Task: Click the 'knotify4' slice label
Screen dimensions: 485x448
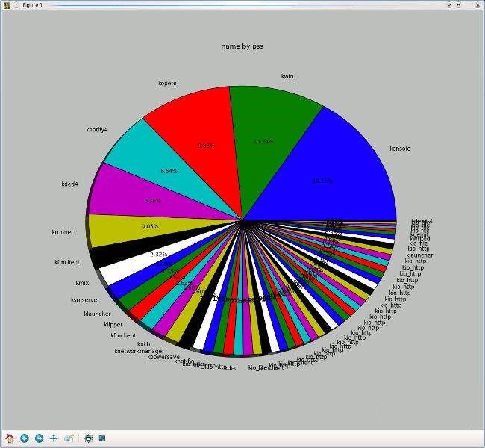Action: tap(97, 129)
